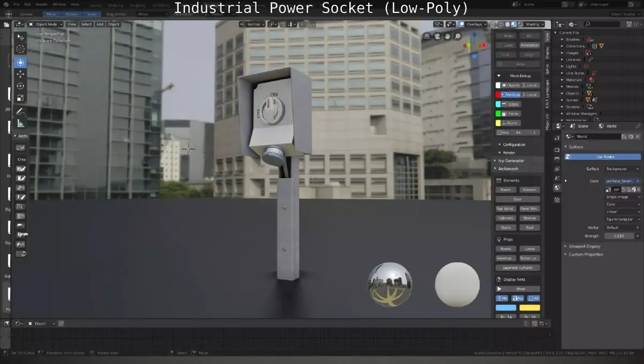
Task: Toggle the Rotate gizmo button
Action: click(71, 14)
